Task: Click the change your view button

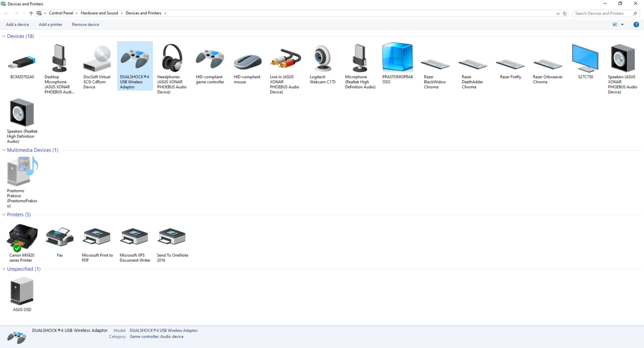Action: (615, 25)
